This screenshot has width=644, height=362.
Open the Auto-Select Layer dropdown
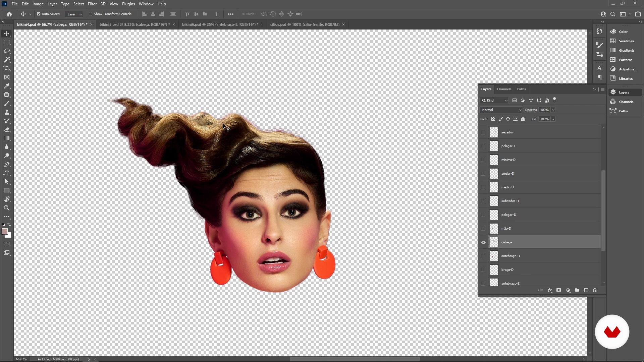[x=74, y=14]
